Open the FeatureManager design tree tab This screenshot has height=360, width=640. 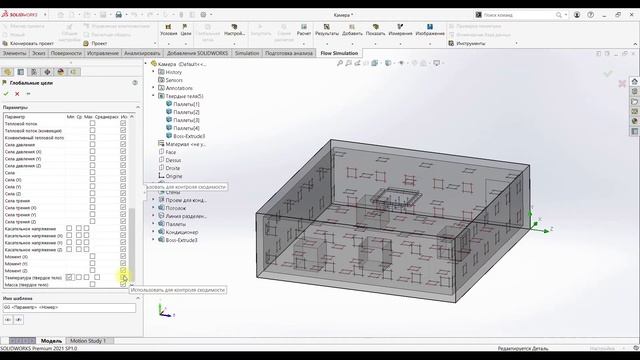[7, 72]
